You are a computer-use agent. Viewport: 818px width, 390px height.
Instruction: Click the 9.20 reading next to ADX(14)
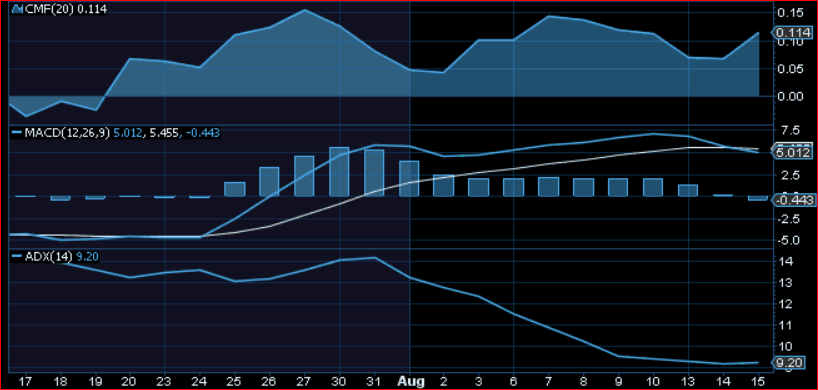pos(88,256)
